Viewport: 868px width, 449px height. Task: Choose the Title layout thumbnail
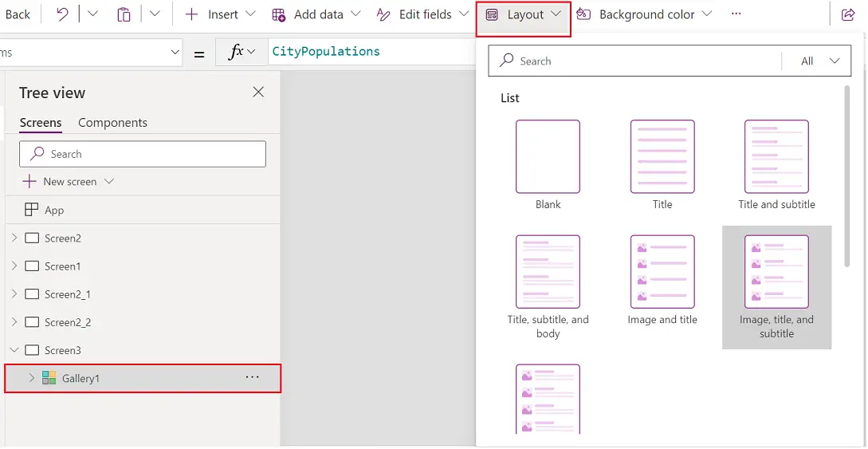[662, 156]
